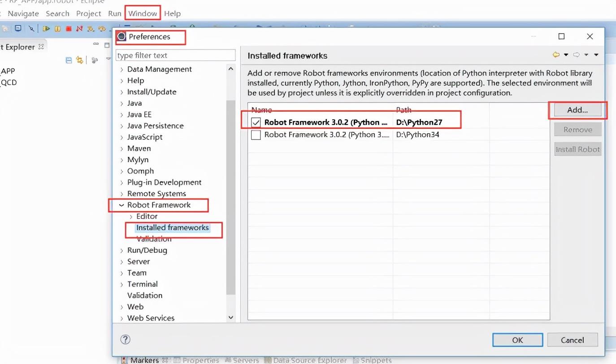Select the Oomph preferences item
Image resolution: width=616 pixels, height=364 pixels.
pos(140,171)
